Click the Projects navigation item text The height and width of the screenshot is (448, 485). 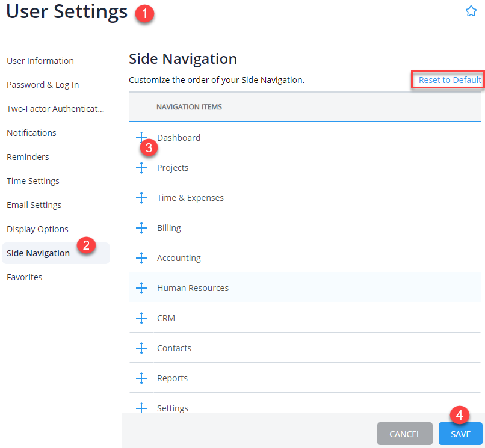tap(173, 168)
